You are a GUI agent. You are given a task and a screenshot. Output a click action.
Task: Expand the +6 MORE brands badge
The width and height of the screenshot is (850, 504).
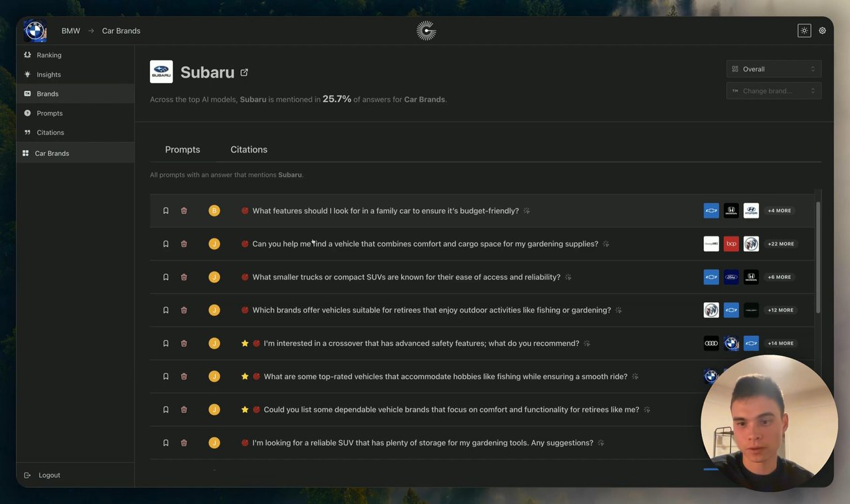tap(780, 277)
